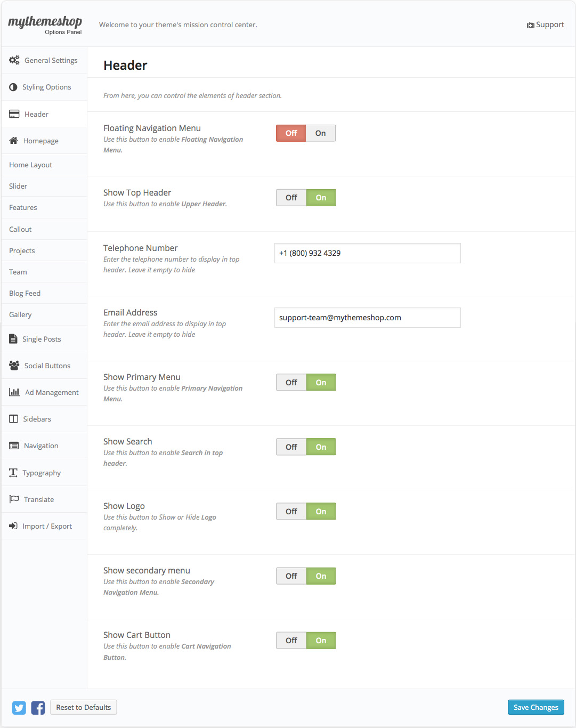Open the Styling Options panel icon
The width and height of the screenshot is (576, 728).
coord(13,87)
